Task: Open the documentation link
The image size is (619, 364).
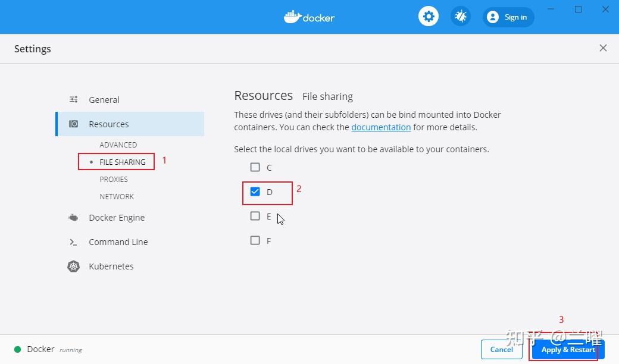Action: tap(381, 127)
